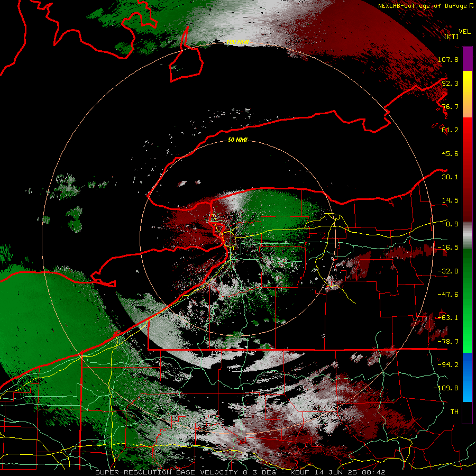Click the 100 NMI range ring label

(x=237, y=42)
